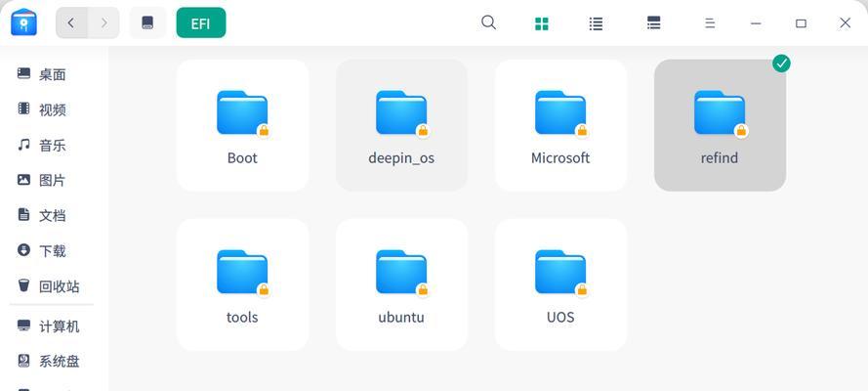Click the Boot folder name label
The image size is (868, 391).
242,157
